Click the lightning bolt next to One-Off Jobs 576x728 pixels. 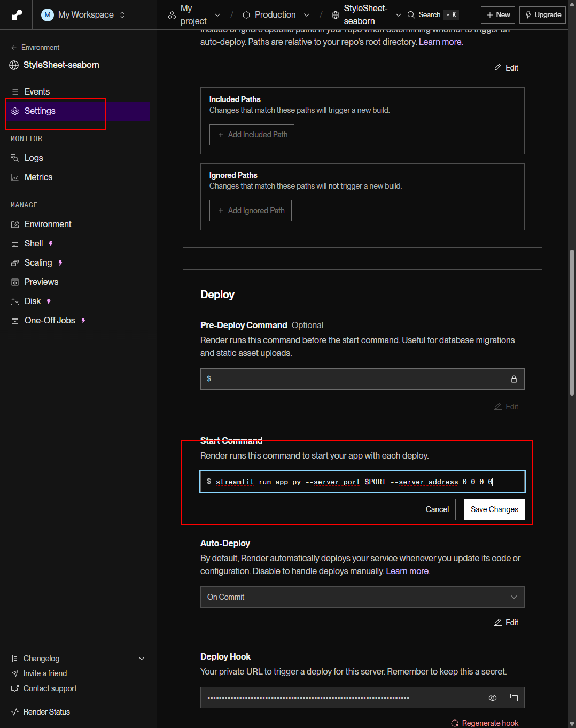coord(83,321)
